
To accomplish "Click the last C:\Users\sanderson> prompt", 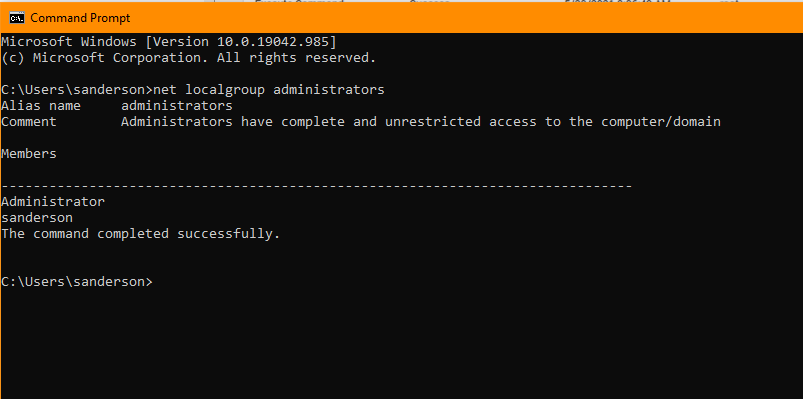I will tap(77, 282).
